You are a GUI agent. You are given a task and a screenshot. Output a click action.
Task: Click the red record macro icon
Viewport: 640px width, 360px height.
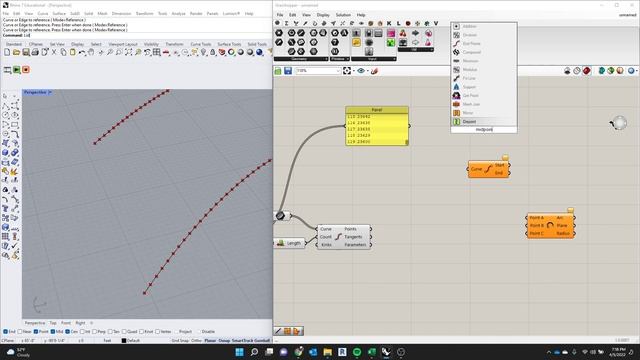26,70
